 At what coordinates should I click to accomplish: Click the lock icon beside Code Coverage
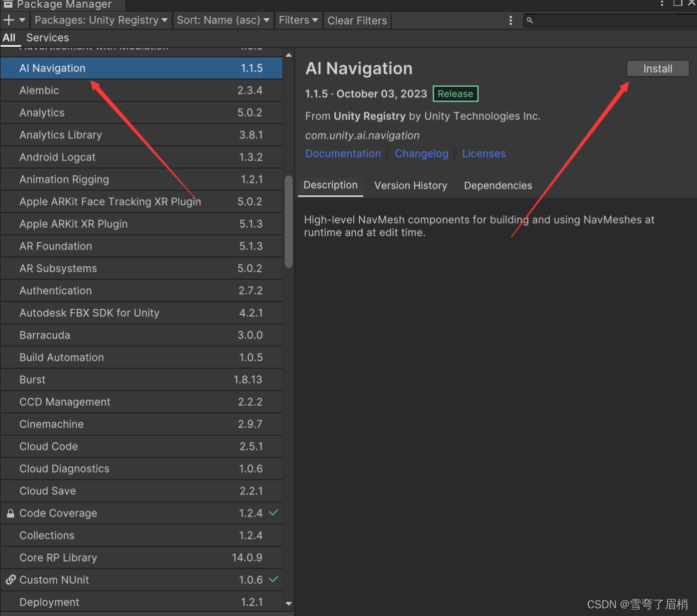coord(10,513)
